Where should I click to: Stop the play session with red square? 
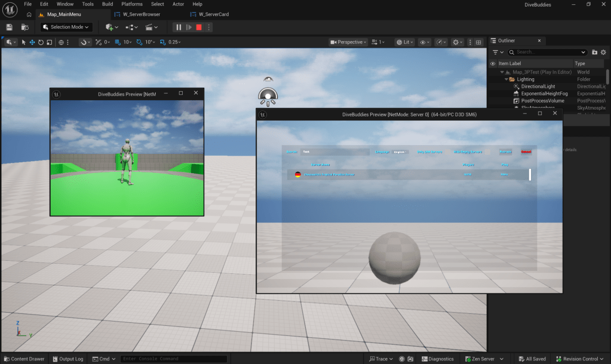(x=199, y=27)
